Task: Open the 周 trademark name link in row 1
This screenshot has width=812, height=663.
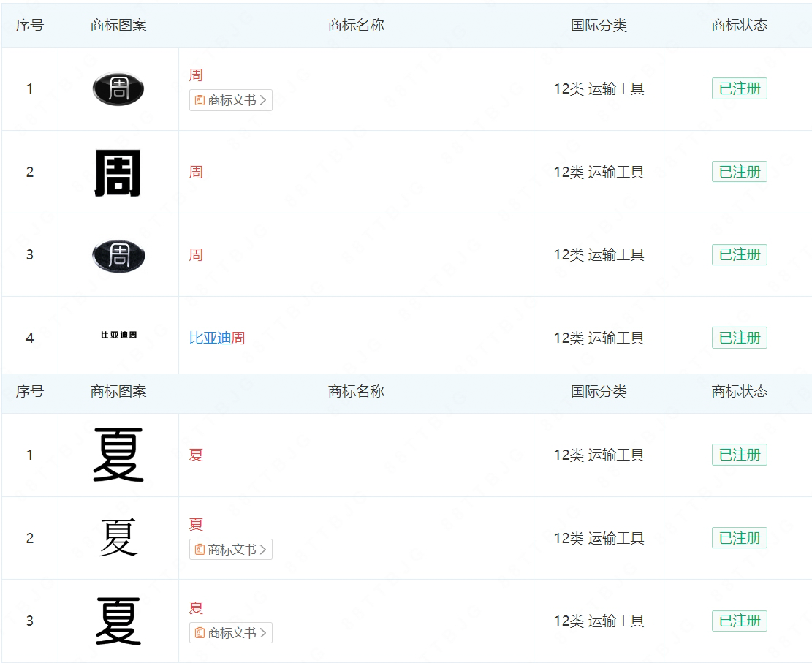Action: (x=196, y=75)
